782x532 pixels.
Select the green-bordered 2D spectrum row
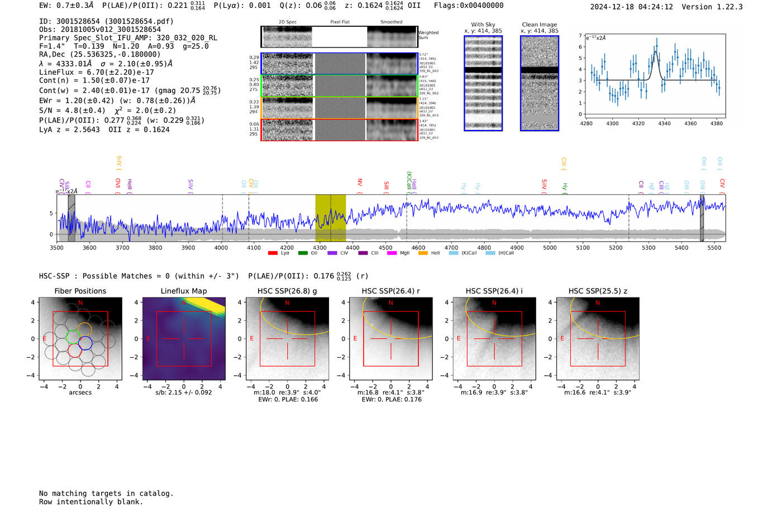[340, 86]
